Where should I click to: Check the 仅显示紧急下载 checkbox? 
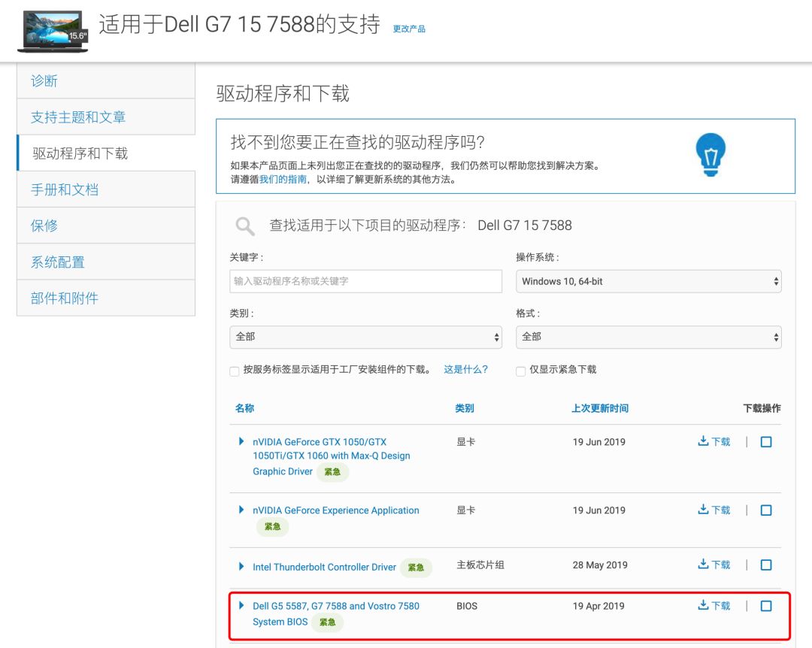coord(520,371)
